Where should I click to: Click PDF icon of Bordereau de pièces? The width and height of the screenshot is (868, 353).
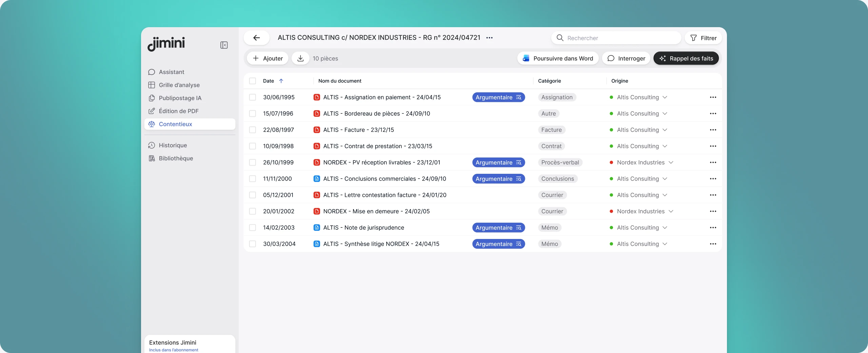(x=317, y=114)
